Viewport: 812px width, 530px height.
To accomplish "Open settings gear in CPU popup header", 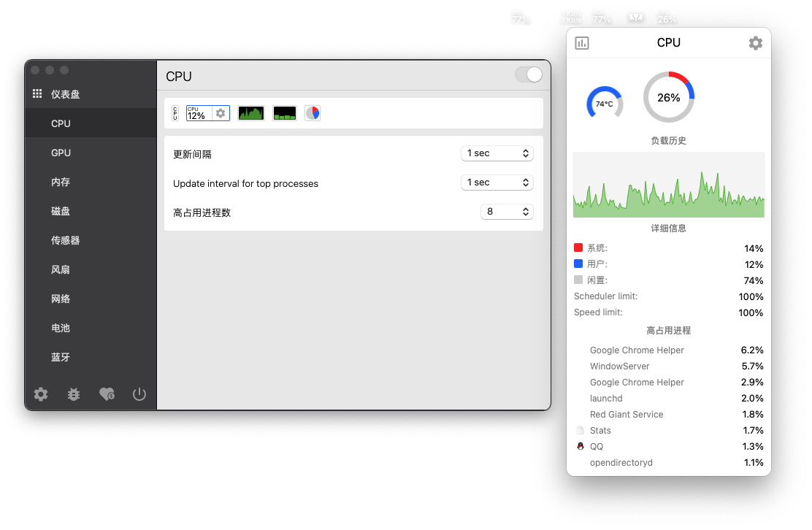I will tap(756, 43).
